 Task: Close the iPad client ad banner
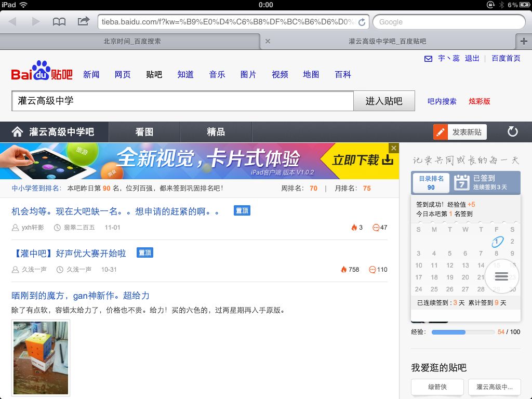(x=394, y=148)
